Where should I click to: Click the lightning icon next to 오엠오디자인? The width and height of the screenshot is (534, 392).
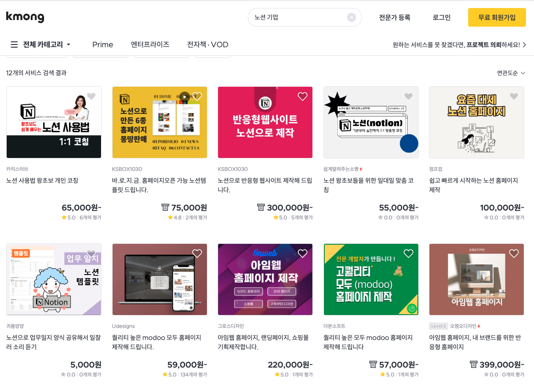(479, 326)
